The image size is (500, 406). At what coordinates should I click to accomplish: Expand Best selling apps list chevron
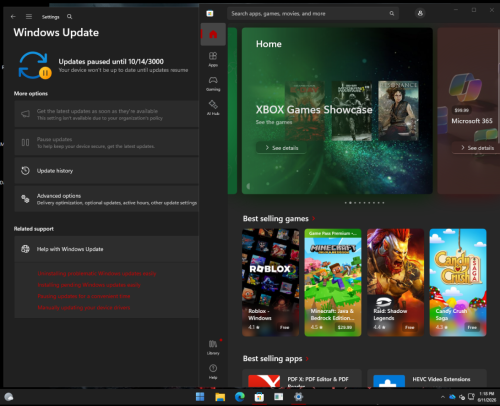coord(307,359)
